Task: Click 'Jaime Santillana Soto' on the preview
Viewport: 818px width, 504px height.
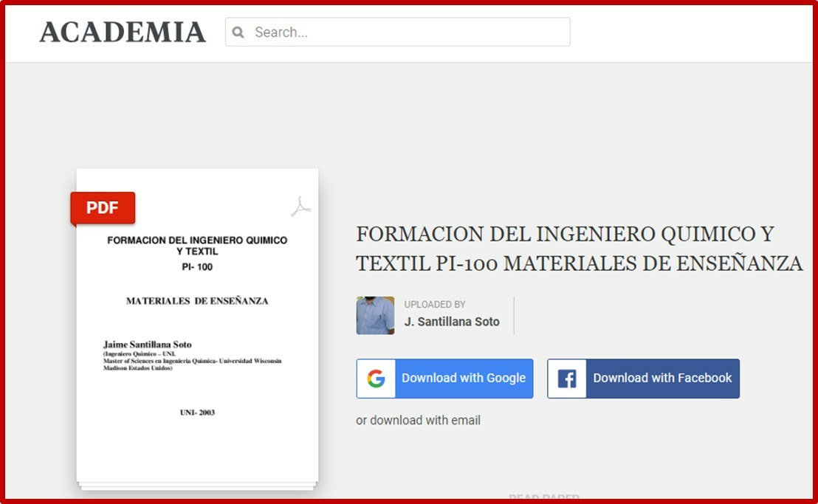Action: click(147, 345)
